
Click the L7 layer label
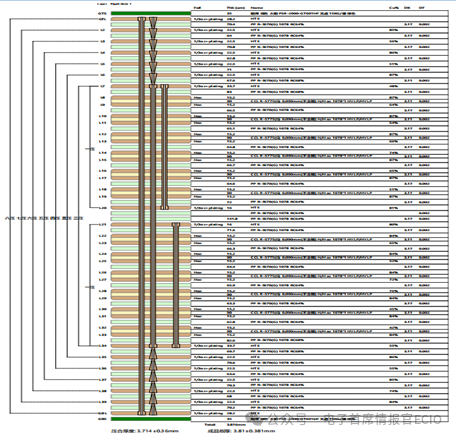pyautogui.click(x=103, y=86)
